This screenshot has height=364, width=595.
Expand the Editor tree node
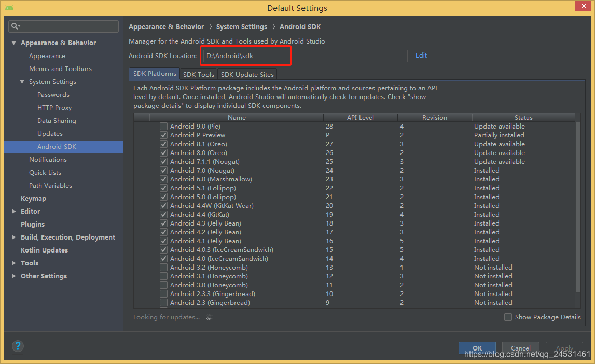pos(13,211)
